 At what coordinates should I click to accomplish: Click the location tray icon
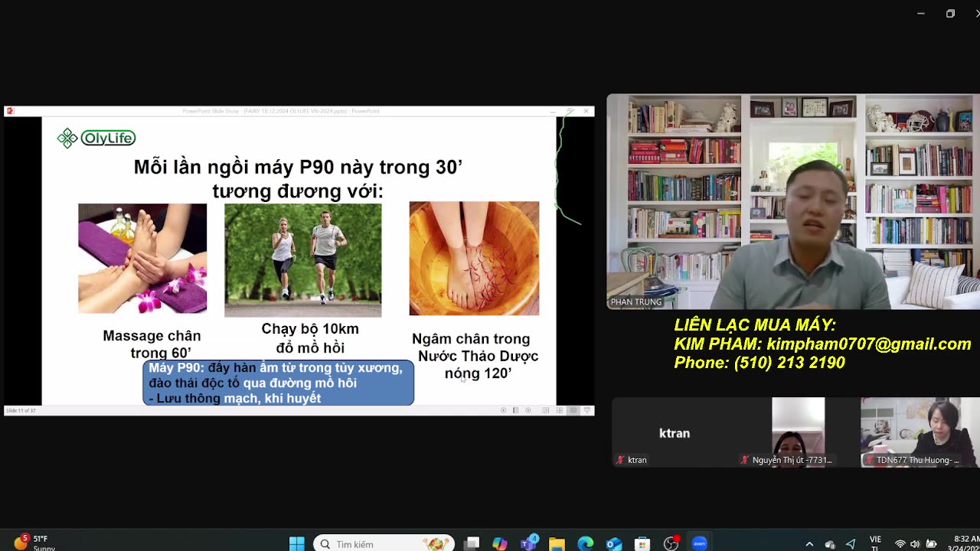pyautogui.click(x=851, y=544)
